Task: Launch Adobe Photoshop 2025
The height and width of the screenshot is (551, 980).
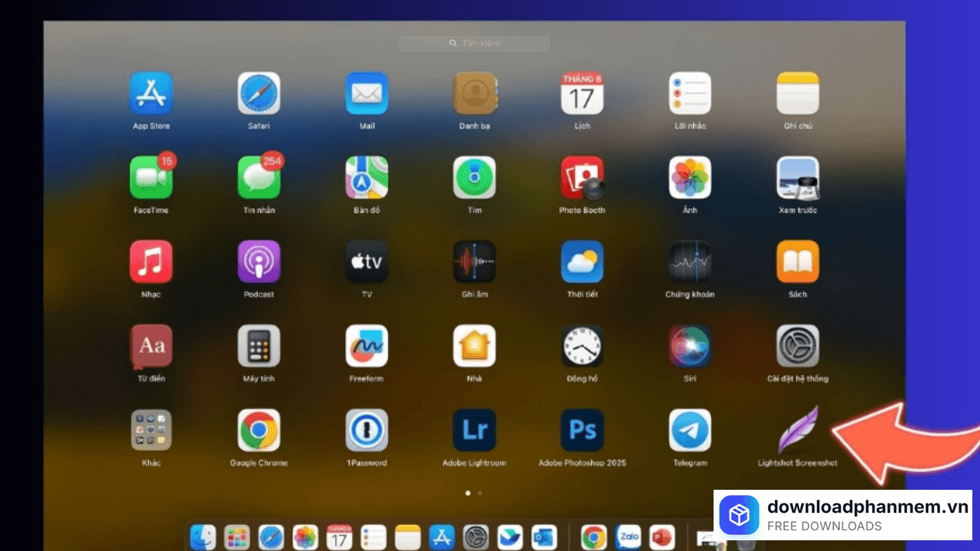Action: 582,430
